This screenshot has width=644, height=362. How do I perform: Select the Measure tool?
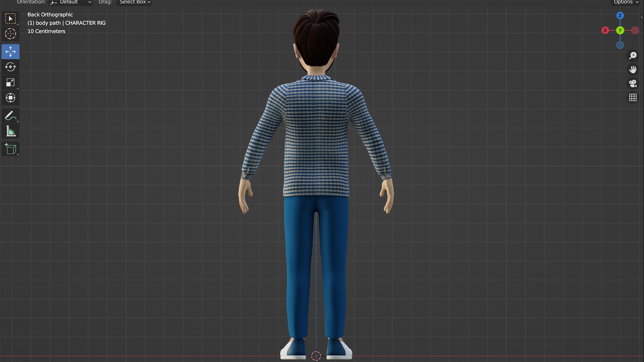coord(10,131)
